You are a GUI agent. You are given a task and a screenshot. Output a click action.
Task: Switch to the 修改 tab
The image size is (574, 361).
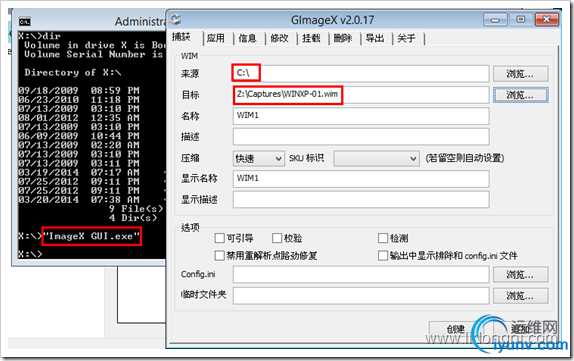click(279, 38)
